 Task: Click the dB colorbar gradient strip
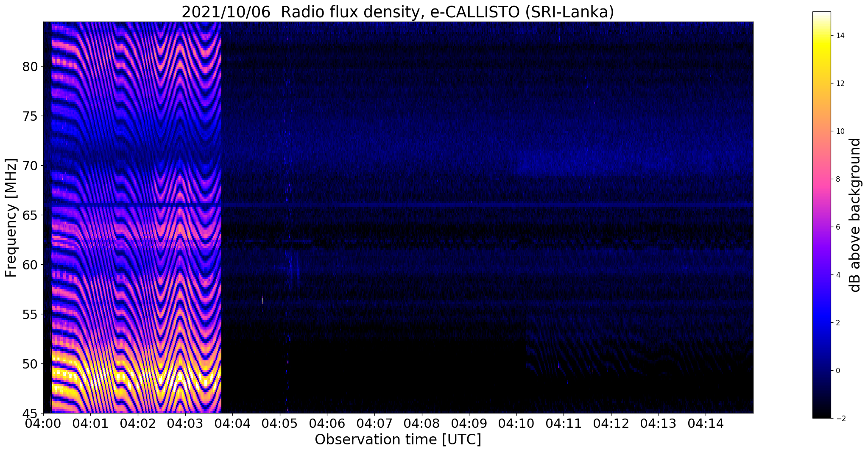click(x=821, y=215)
